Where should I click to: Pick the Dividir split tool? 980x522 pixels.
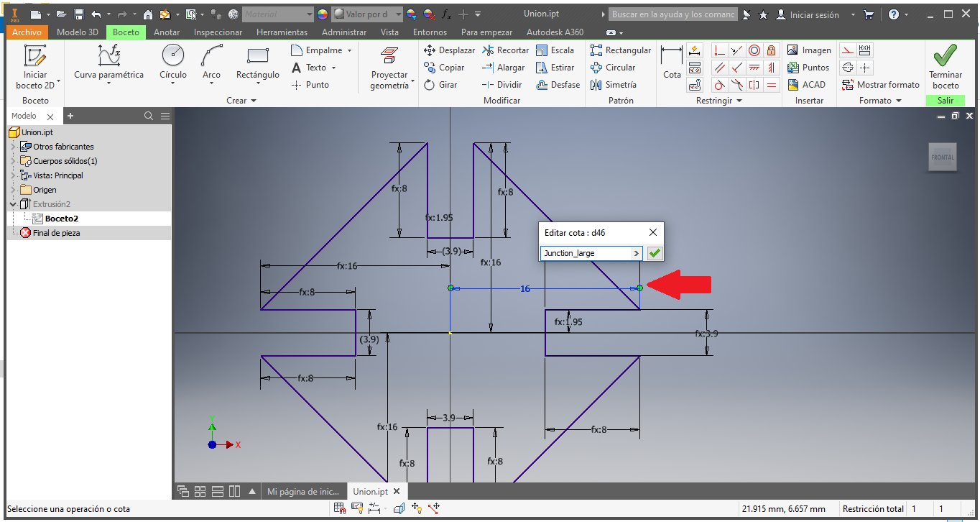pyautogui.click(x=501, y=85)
